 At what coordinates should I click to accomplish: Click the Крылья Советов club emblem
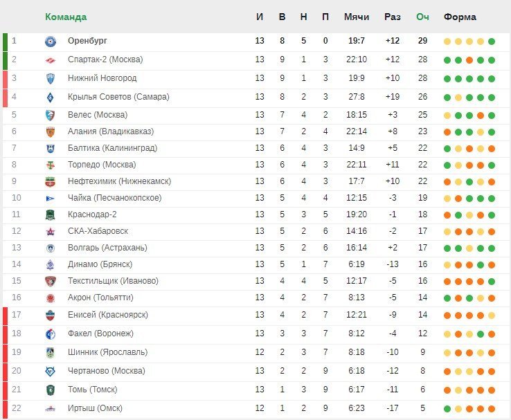coord(50,98)
